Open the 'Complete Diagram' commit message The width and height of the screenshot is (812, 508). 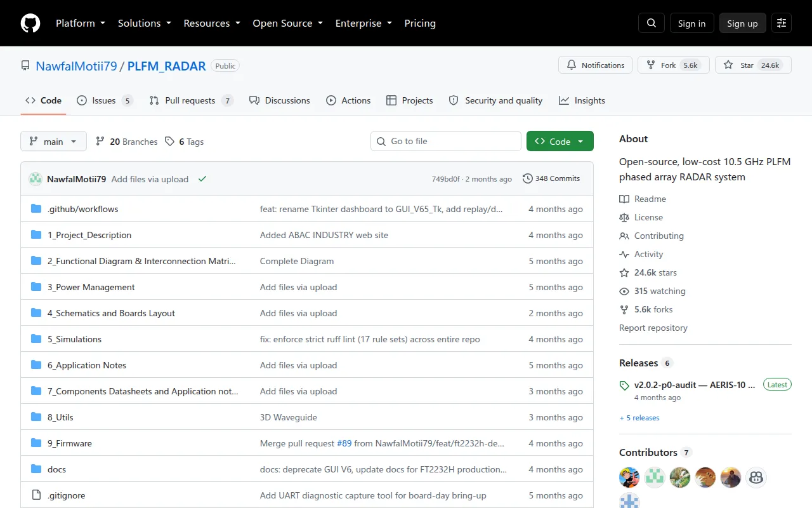[297, 261]
